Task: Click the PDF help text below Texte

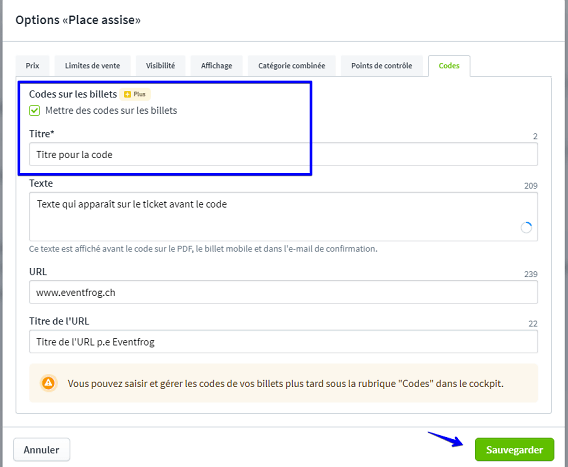Action: (x=203, y=249)
